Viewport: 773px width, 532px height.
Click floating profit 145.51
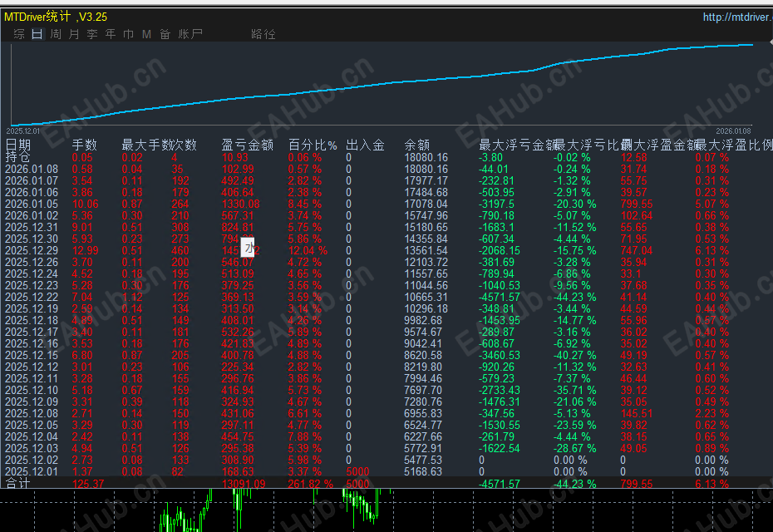(637, 413)
